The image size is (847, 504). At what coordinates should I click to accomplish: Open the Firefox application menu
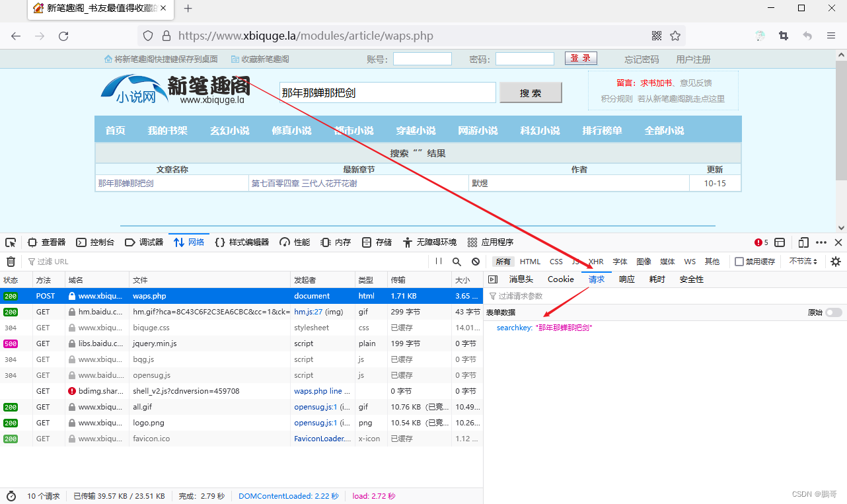[x=831, y=36]
